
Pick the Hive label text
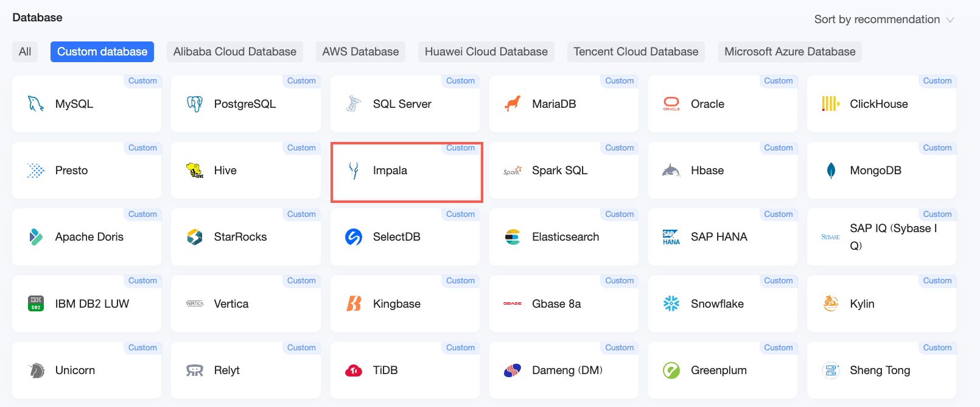coord(225,171)
